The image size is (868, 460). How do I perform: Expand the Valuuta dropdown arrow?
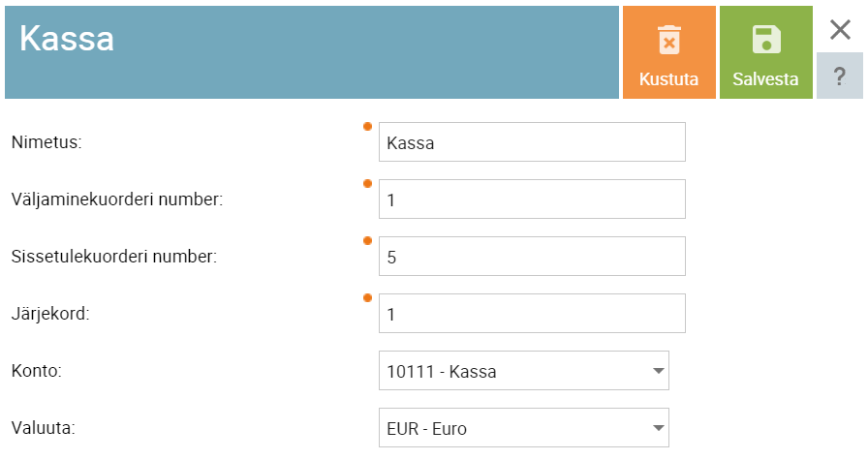coord(658,428)
